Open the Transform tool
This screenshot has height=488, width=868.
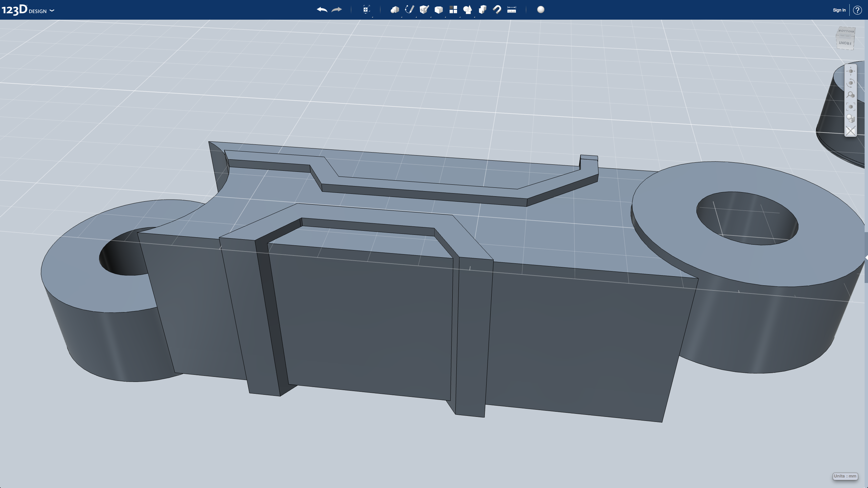pyautogui.click(x=366, y=10)
